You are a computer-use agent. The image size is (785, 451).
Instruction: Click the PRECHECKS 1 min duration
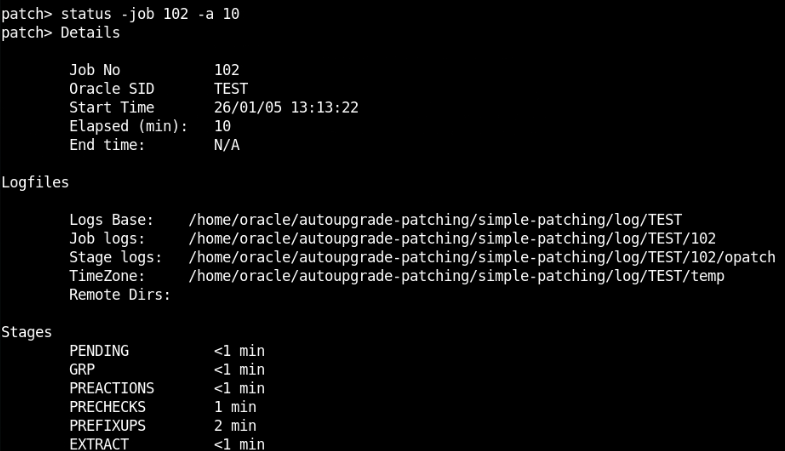235,407
